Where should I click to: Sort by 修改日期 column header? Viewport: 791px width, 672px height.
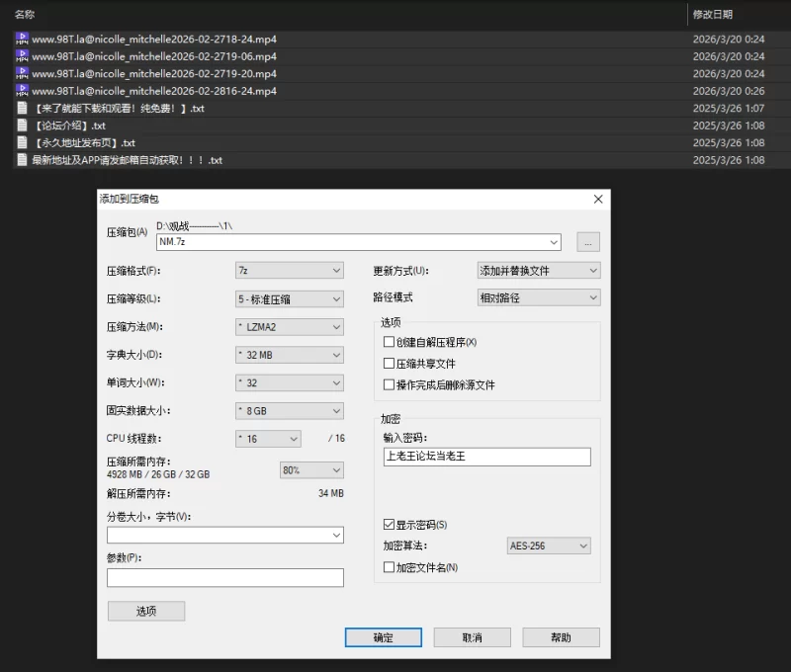pos(712,14)
